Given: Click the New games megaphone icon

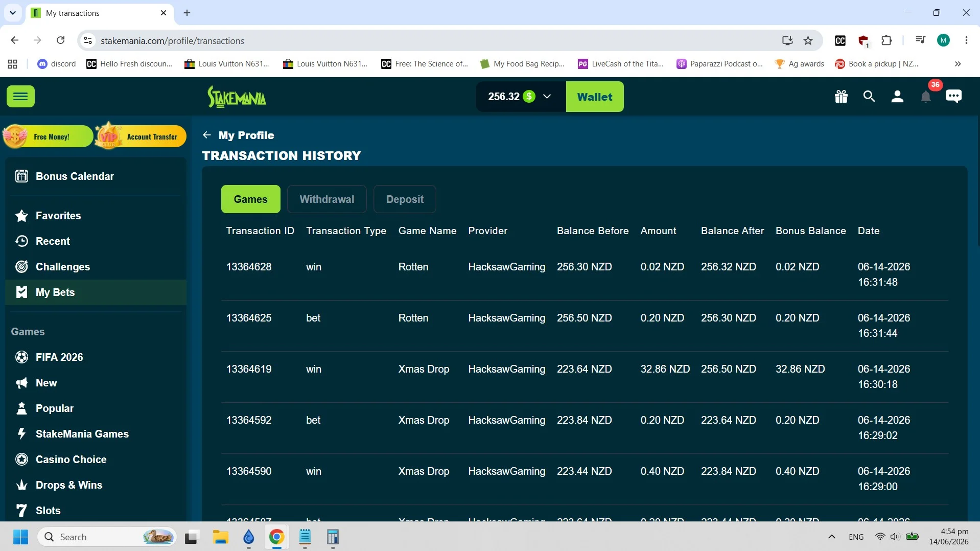Looking at the screenshot, I should click(21, 383).
